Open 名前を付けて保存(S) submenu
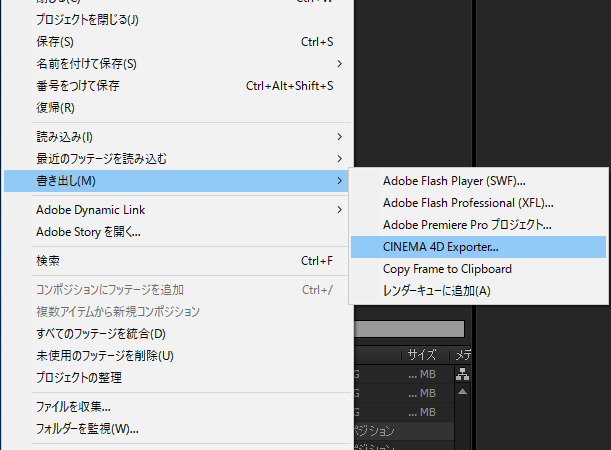The height and width of the screenshot is (450, 611). click(176, 64)
